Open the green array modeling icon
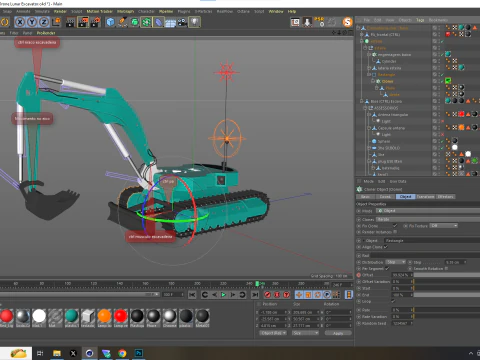Screen dimensions: 480x360 [146, 22]
